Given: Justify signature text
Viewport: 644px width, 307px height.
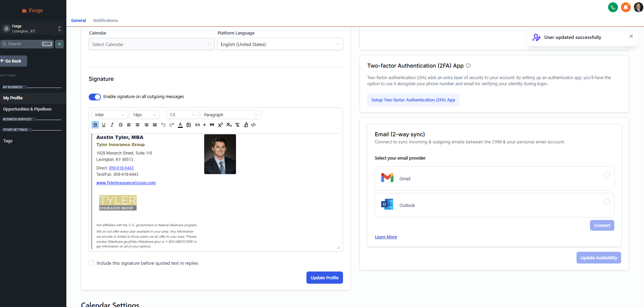Looking at the screenshot, I should click(x=155, y=125).
